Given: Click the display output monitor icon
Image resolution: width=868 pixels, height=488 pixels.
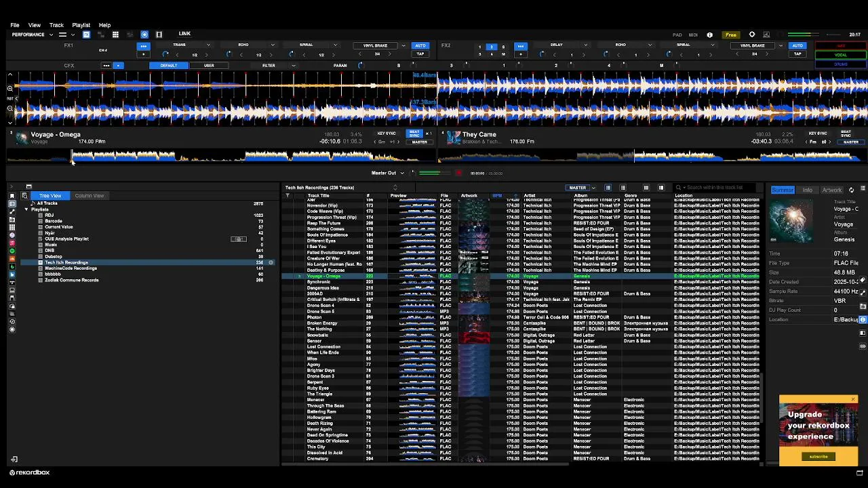Looking at the screenshot, I should click(x=766, y=35).
